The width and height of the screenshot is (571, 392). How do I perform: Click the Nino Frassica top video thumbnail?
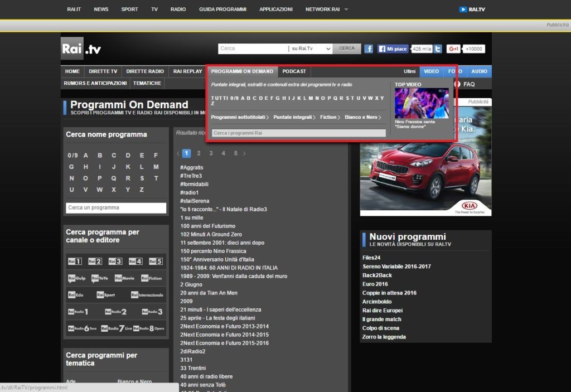point(421,103)
